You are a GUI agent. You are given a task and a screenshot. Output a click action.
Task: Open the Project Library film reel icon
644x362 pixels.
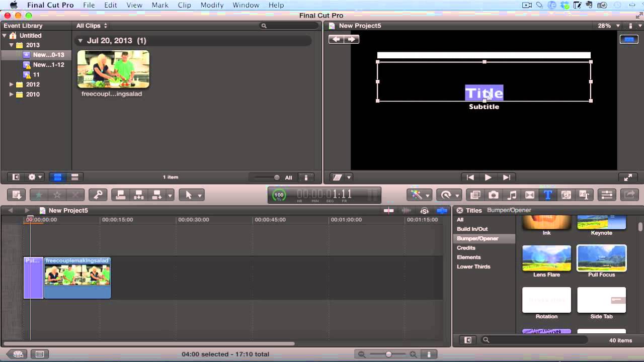pos(18,354)
